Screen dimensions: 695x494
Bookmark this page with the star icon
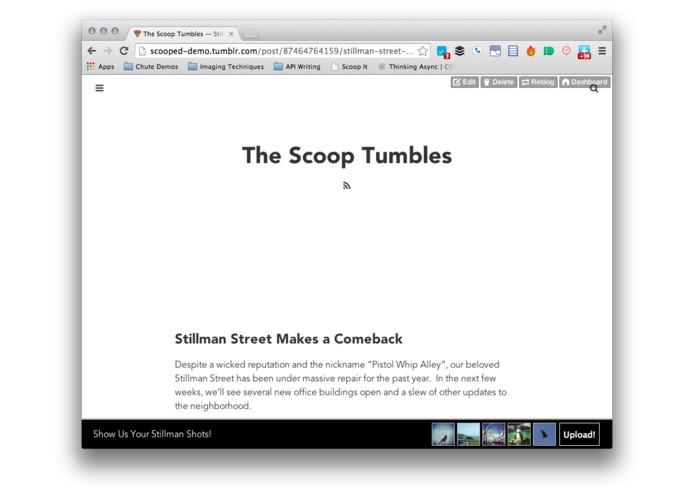pos(423,51)
